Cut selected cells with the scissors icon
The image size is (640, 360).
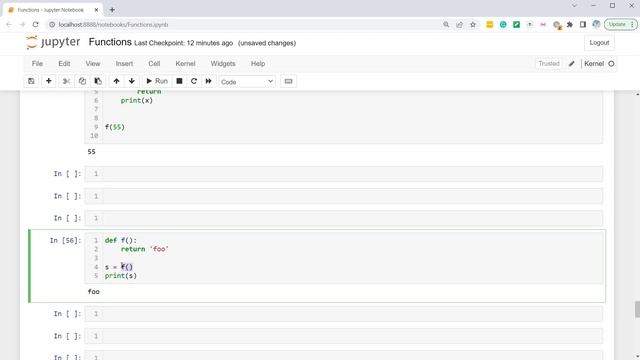pos(66,81)
